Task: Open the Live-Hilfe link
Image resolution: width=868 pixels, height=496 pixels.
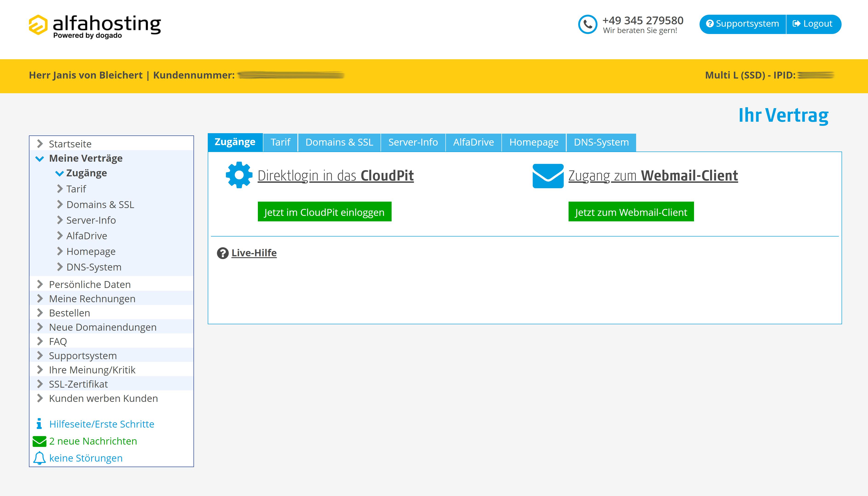Action: (254, 253)
